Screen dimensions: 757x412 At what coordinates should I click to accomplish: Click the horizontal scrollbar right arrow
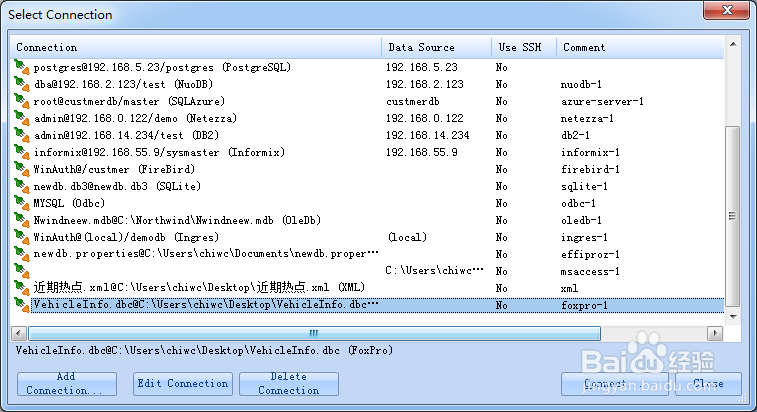click(715, 333)
